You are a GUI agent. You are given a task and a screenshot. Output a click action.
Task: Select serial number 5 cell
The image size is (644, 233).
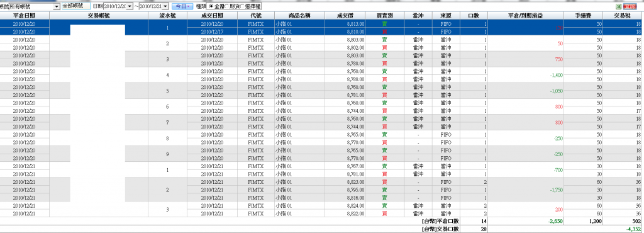click(167, 91)
